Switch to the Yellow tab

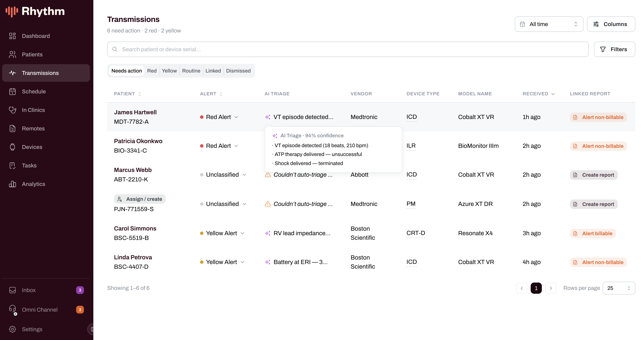(x=169, y=71)
